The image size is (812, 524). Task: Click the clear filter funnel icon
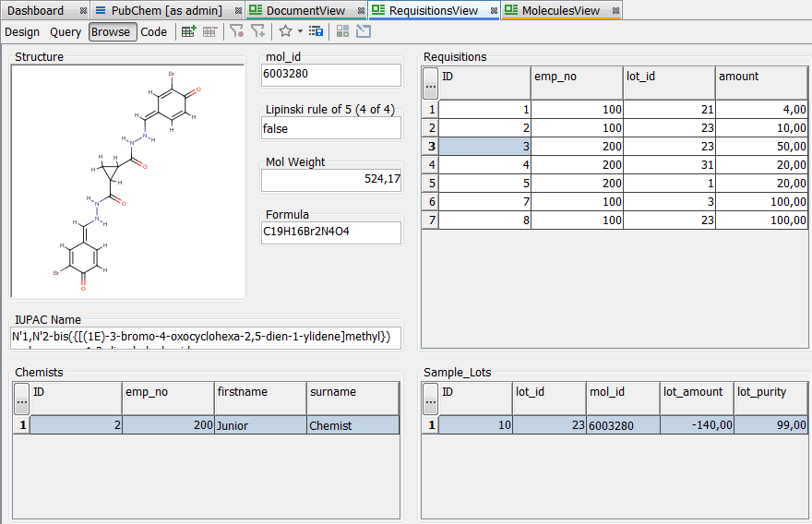coord(236,31)
